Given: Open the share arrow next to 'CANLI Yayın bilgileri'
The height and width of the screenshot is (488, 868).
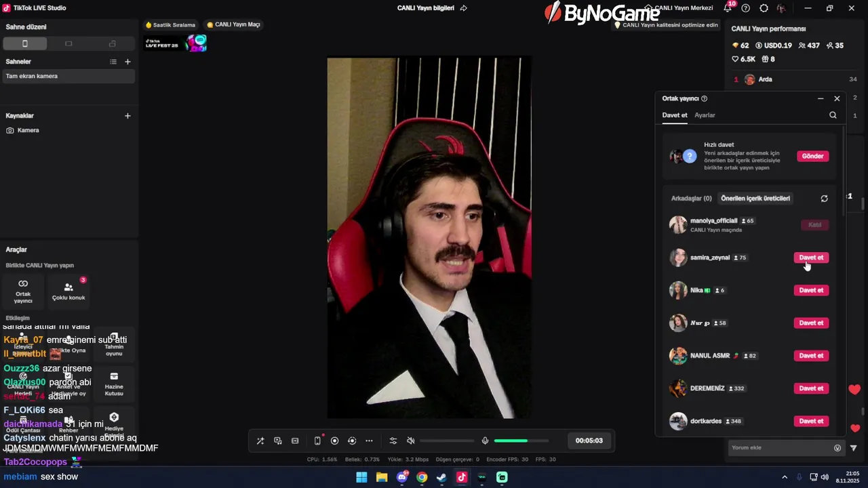Looking at the screenshot, I should [x=464, y=8].
